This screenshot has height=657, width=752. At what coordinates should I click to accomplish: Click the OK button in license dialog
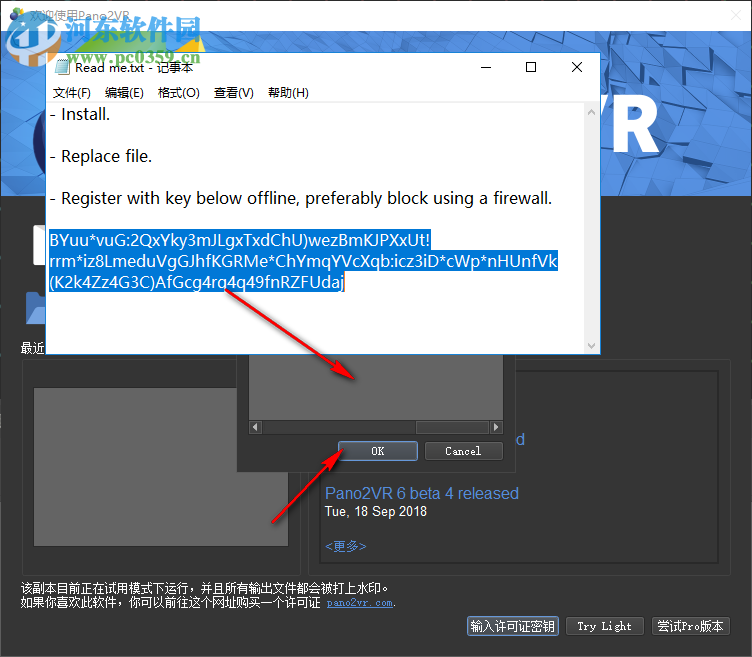click(378, 451)
